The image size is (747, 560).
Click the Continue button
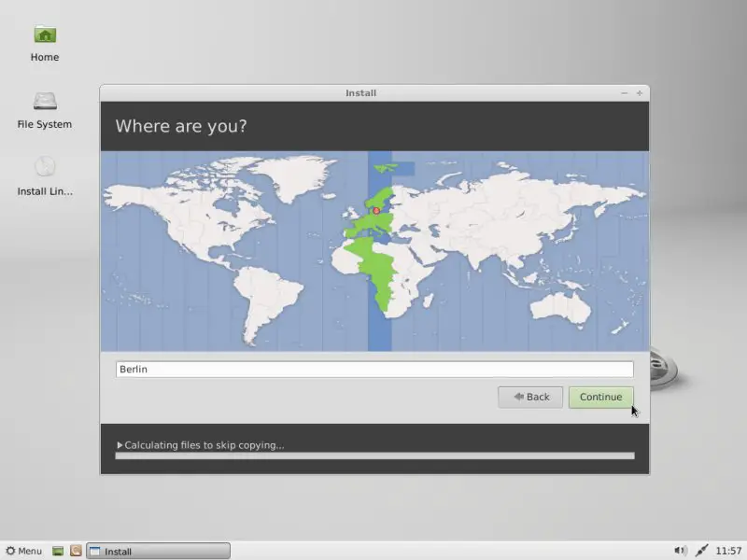click(x=600, y=398)
